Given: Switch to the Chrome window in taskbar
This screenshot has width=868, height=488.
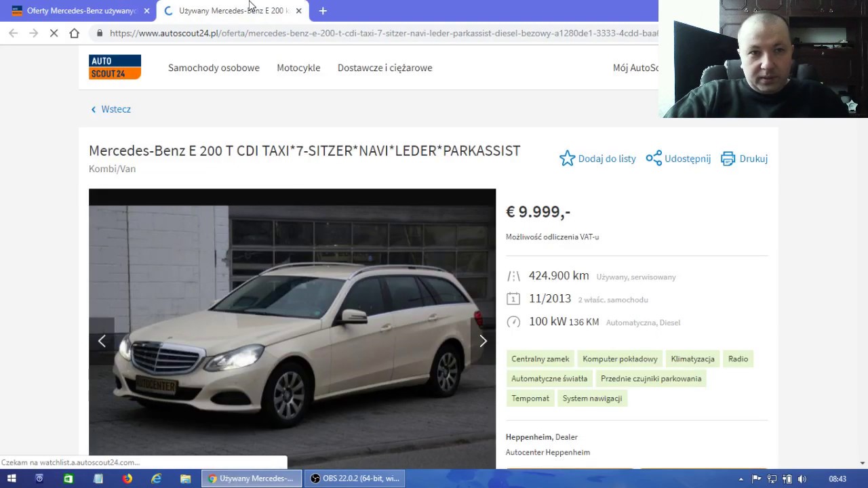Looking at the screenshot, I should (252, 479).
